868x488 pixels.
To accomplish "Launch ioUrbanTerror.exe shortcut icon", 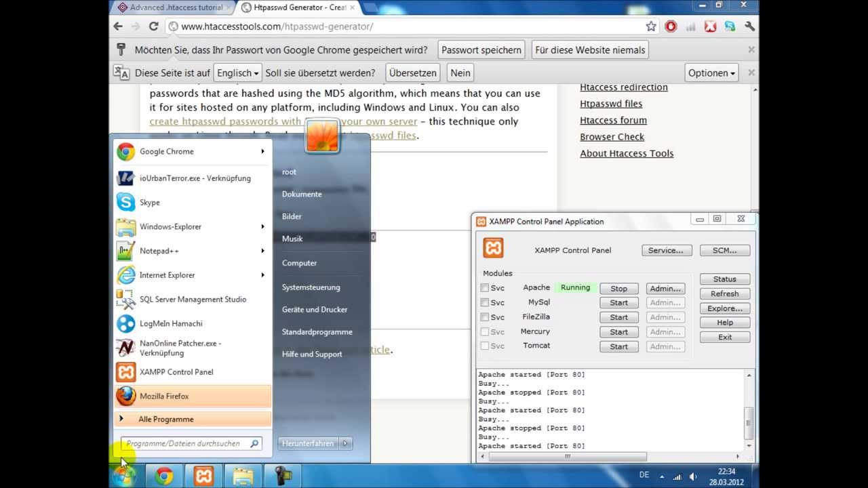I will (125, 178).
